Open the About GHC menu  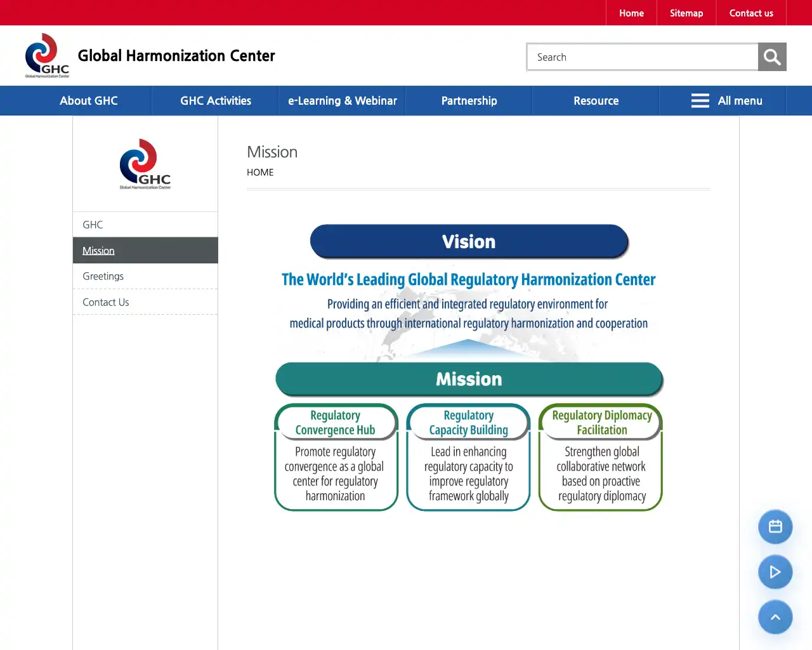click(89, 101)
